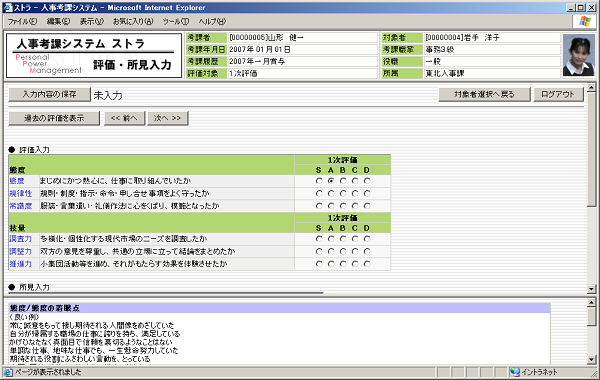Viewport: 600px width, 380px height.
Task: Click the Windows flag logo in menu bar
Action: [585, 21]
